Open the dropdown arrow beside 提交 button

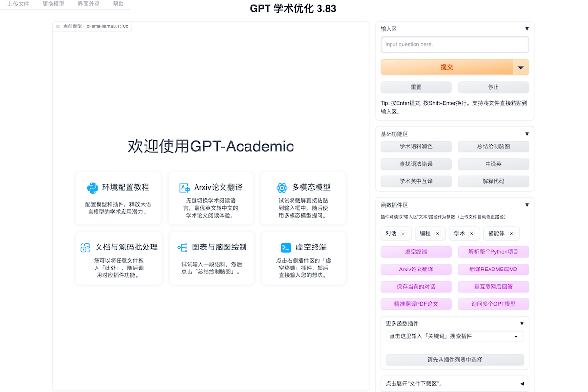[521, 68]
